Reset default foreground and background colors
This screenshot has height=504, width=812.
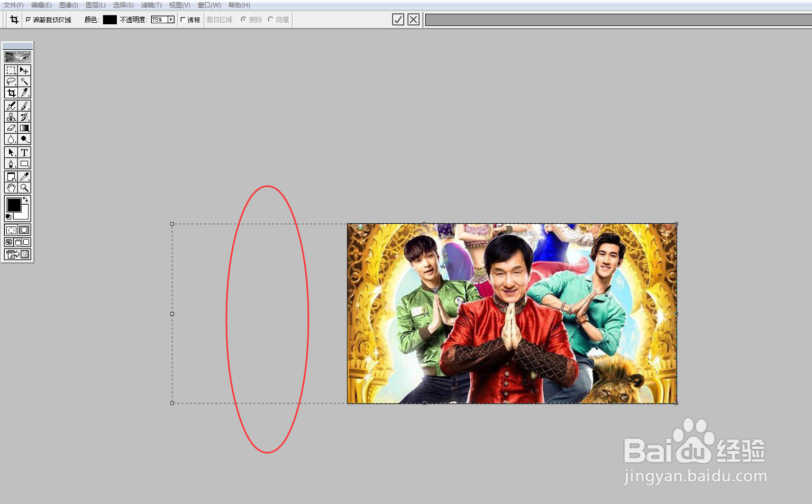tap(8, 217)
